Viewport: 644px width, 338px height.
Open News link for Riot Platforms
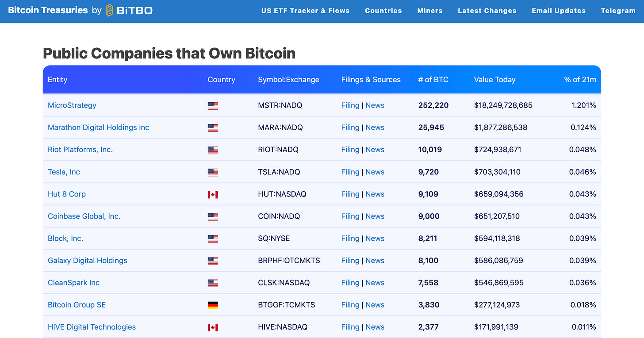[x=375, y=150]
